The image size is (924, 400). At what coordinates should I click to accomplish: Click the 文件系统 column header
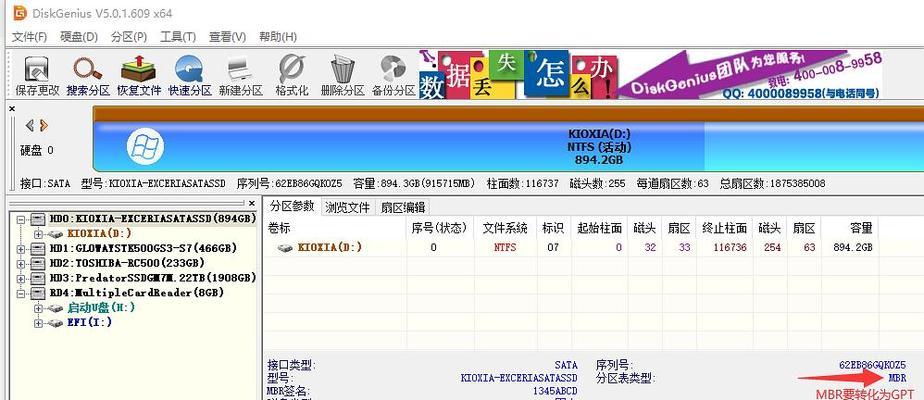tap(505, 228)
